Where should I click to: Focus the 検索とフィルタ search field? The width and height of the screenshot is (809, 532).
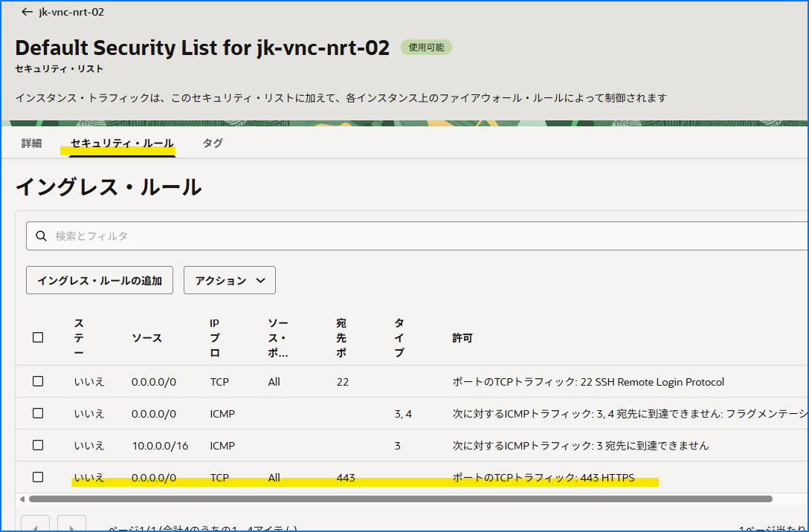[x=417, y=236]
